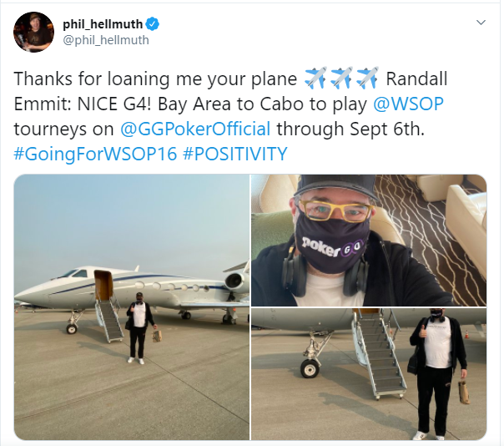
Task: Click phil_hellmuth's profile avatar picture
Action: pyautogui.click(x=33, y=32)
